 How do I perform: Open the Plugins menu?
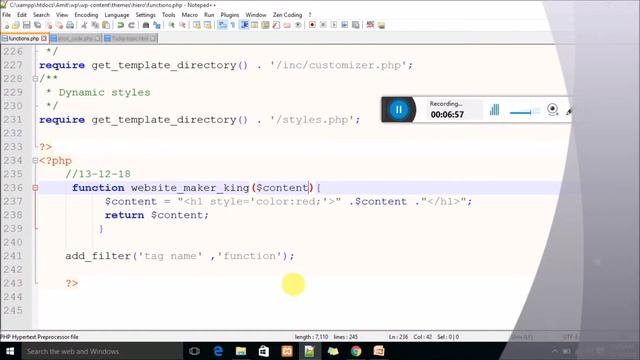[230, 15]
